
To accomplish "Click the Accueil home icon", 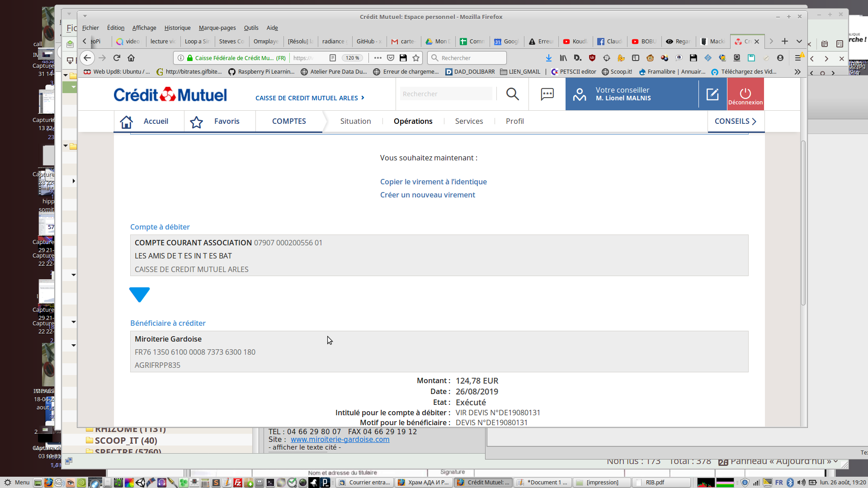I will (x=127, y=122).
